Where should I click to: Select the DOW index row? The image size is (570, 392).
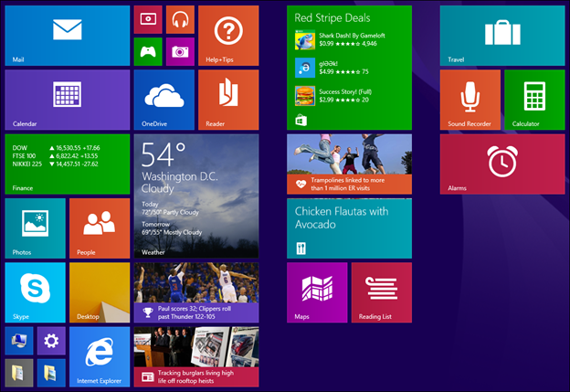point(56,148)
